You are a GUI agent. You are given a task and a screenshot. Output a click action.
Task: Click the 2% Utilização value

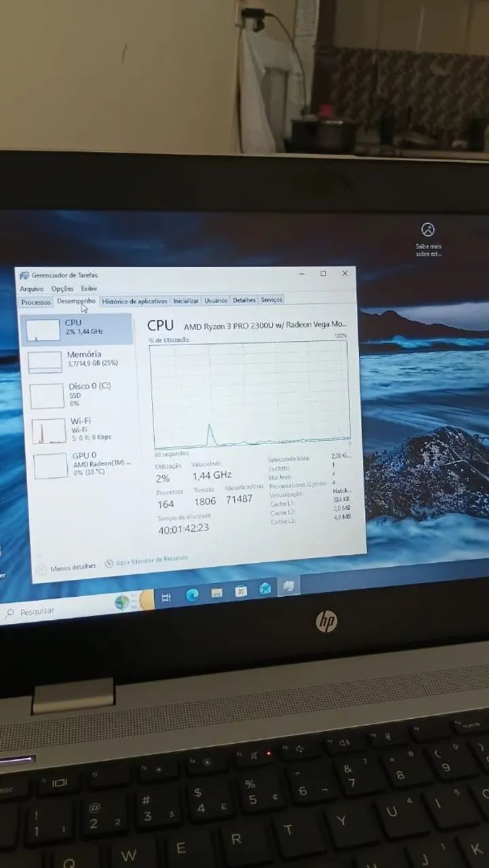[x=163, y=479]
